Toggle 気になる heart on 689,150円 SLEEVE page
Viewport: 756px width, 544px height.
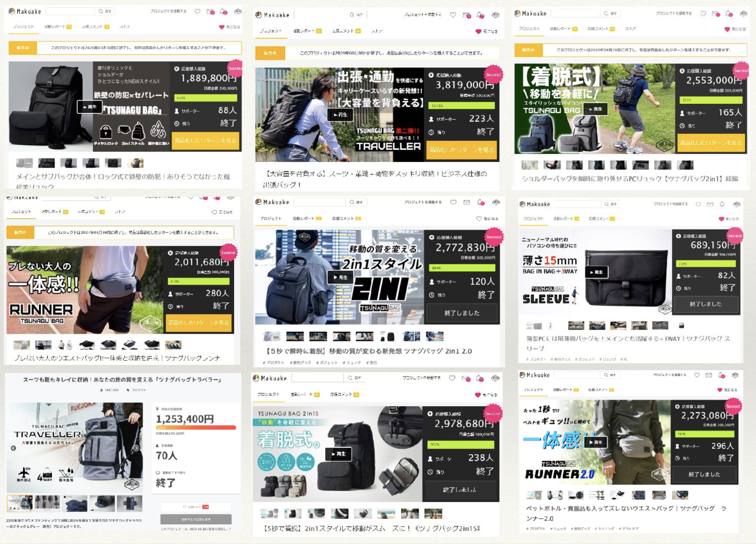(x=729, y=219)
